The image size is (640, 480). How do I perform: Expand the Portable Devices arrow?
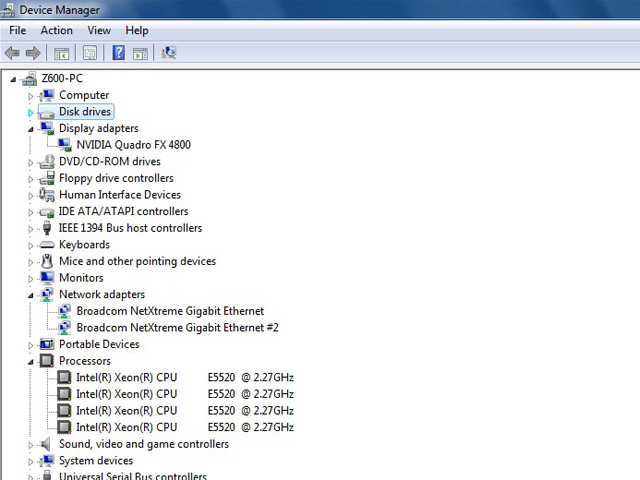tap(31, 346)
